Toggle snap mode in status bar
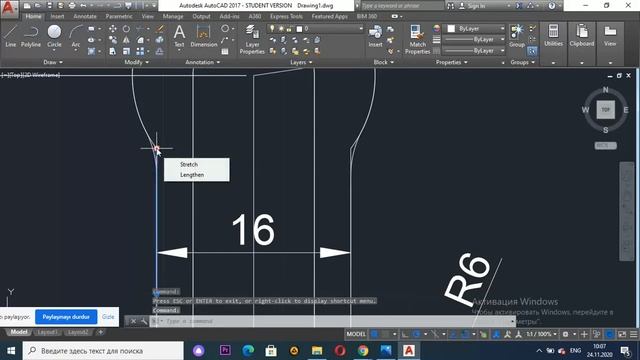 [386, 334]
